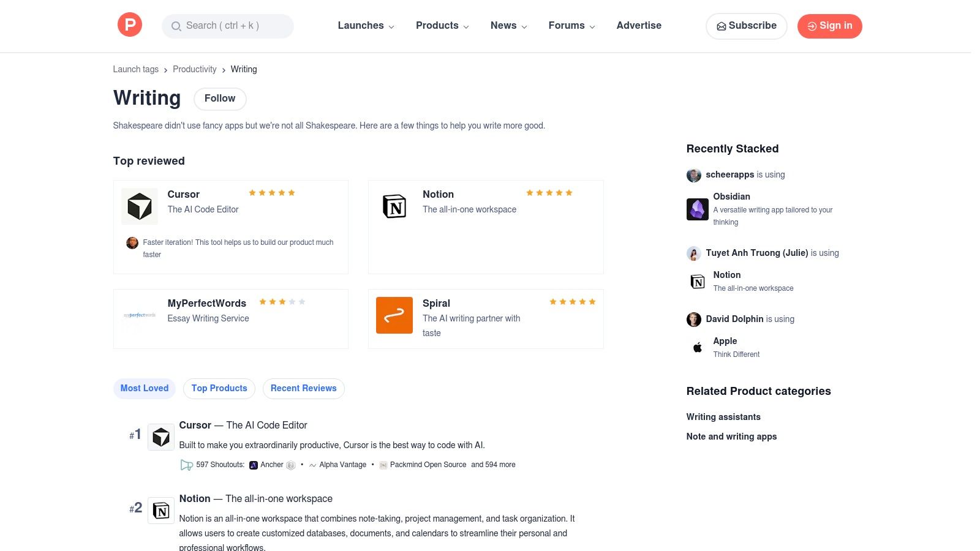Screen dimensions: 980x551
Task: Open the News menu
Action: click(x=508, y=26)
